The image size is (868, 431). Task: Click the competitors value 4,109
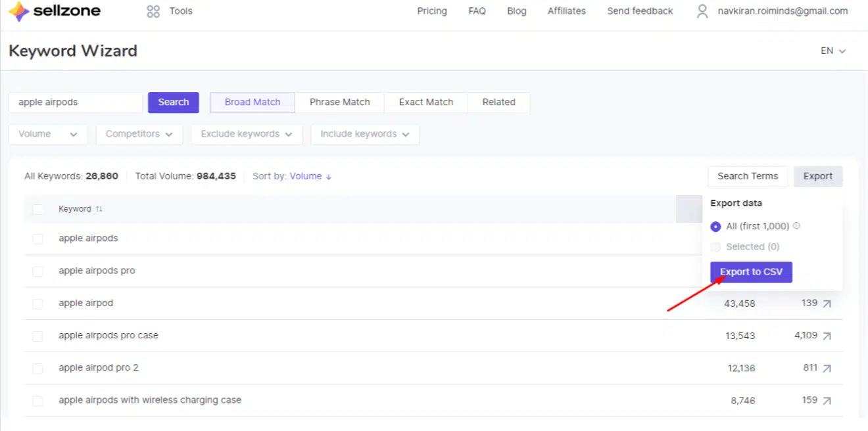[x=806, y=335]
